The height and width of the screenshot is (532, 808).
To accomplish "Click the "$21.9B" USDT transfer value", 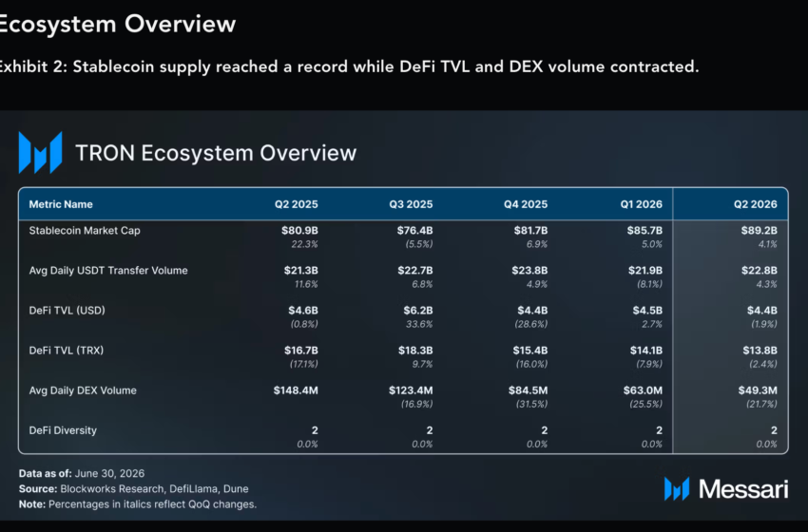I will coord(645,271).
